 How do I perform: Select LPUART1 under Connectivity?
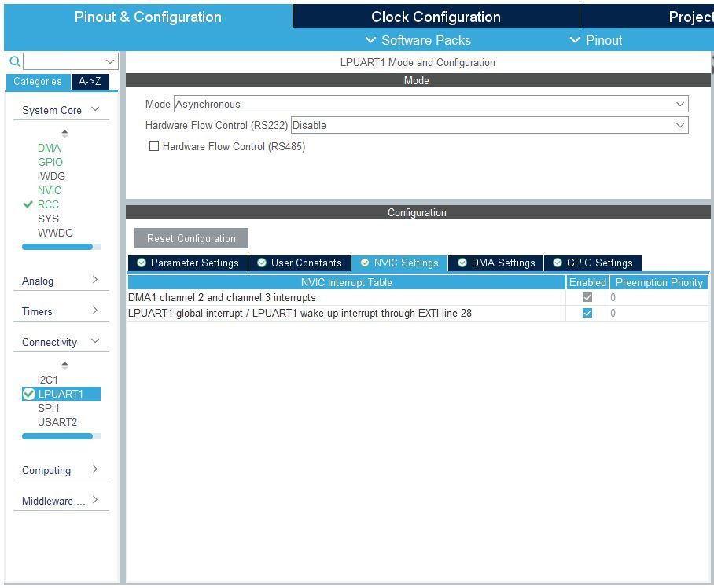(61, 394)
